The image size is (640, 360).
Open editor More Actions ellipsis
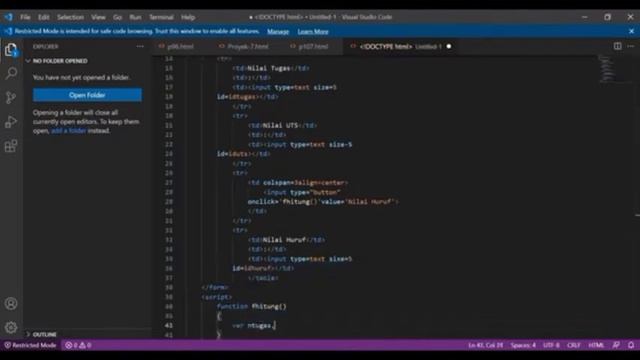tap(631, 46)
